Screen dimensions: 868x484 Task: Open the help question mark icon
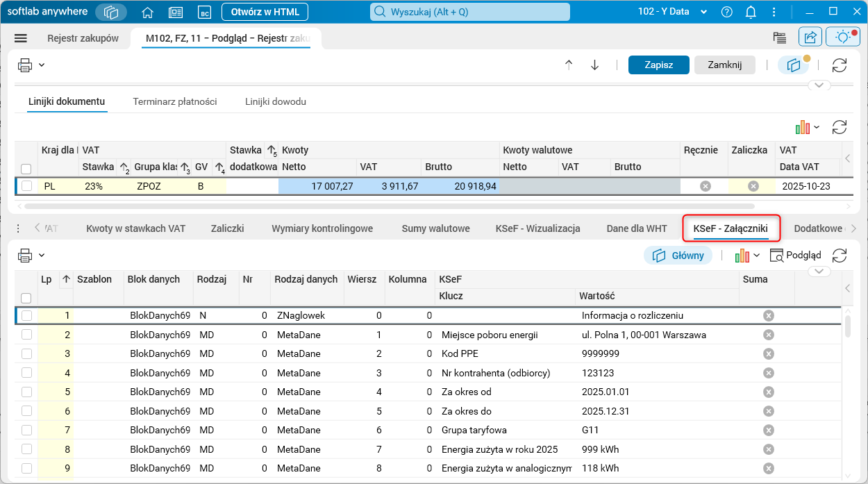tap(727, 12)
